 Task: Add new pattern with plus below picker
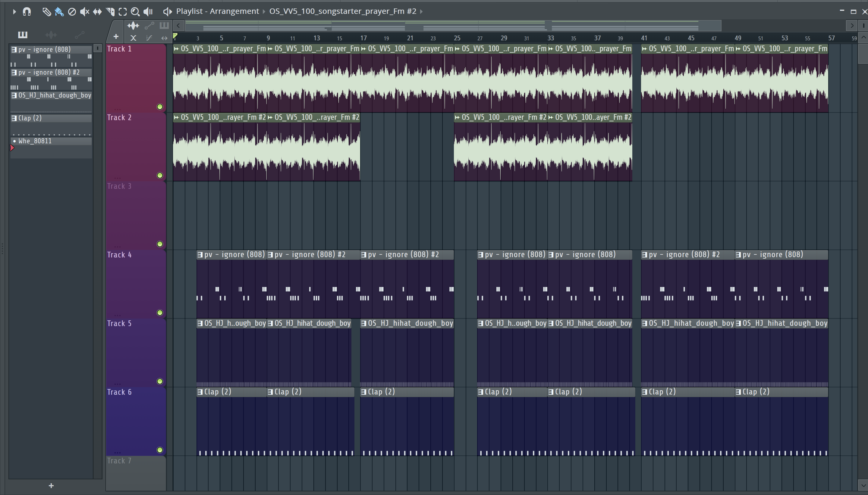click(x=51, y=485)
